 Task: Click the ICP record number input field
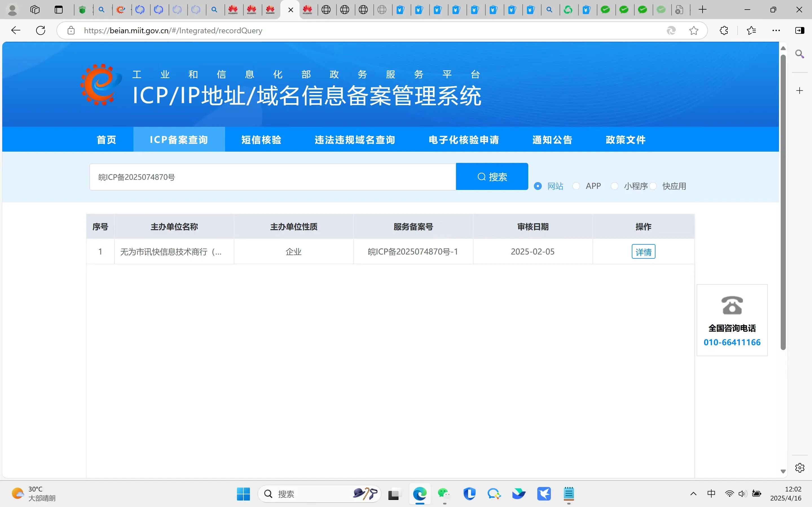pyautogui.click(x=272, y=177)
